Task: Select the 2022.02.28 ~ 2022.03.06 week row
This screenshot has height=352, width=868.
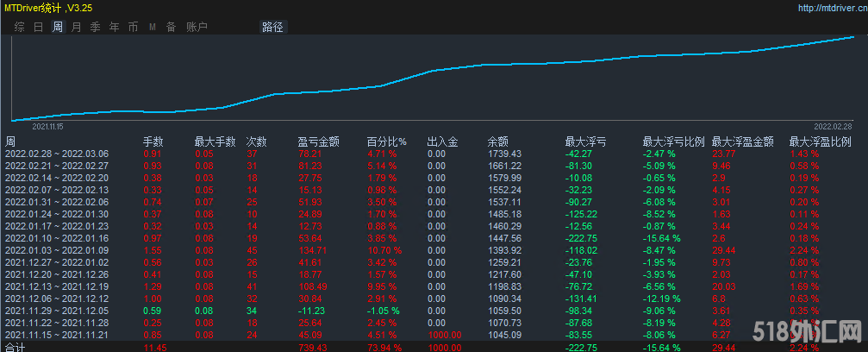Action: (57, 154)
